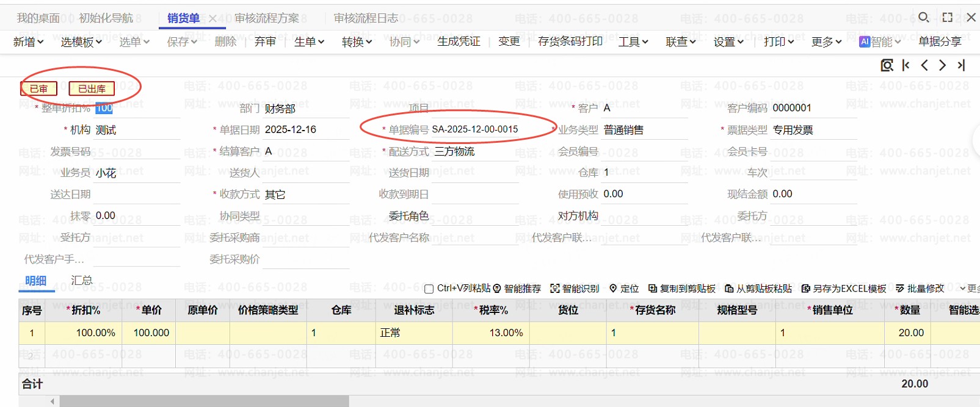The width and height of the screenshot is (980, 407).
Task: Close the 销货单 tab
Action: tap(212, 19)
